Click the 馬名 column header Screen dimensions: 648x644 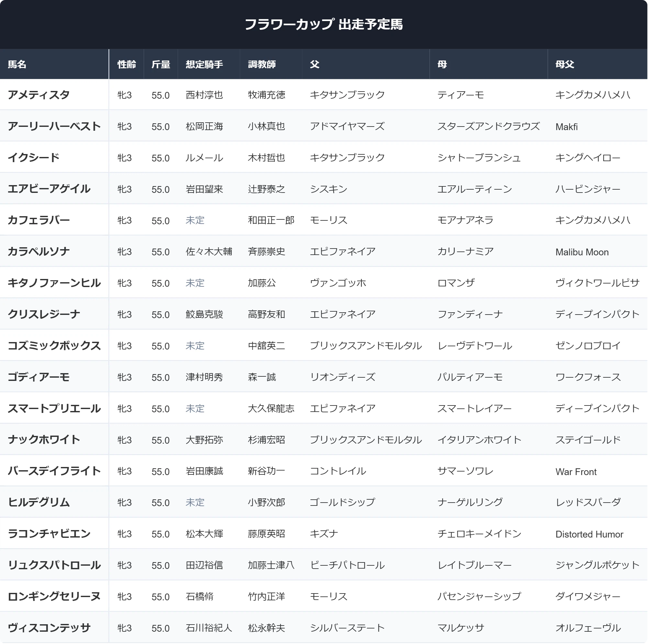[17, 64]
